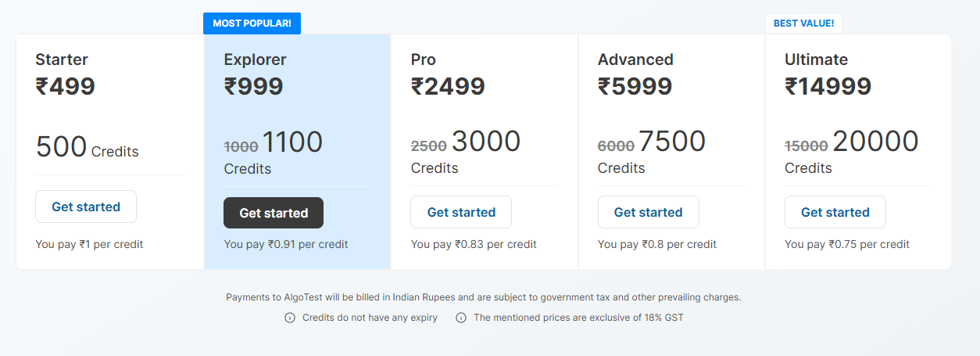
Task: Click Get started under Explorer plan
Action: pyautogui.click(x=274, y=213)
